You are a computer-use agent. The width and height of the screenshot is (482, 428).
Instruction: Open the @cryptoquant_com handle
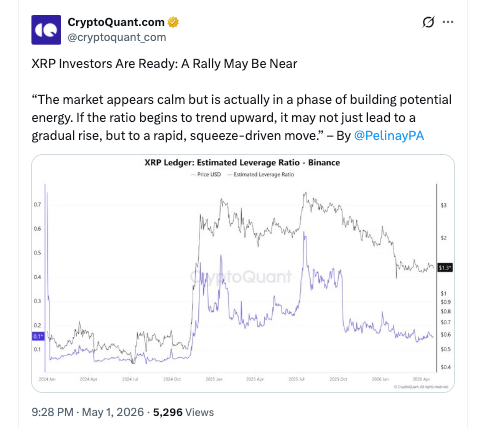[x=117, y=37]
